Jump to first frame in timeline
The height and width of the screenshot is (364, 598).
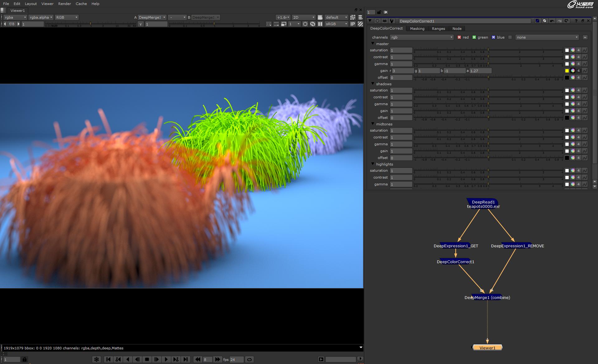(108, 359)
